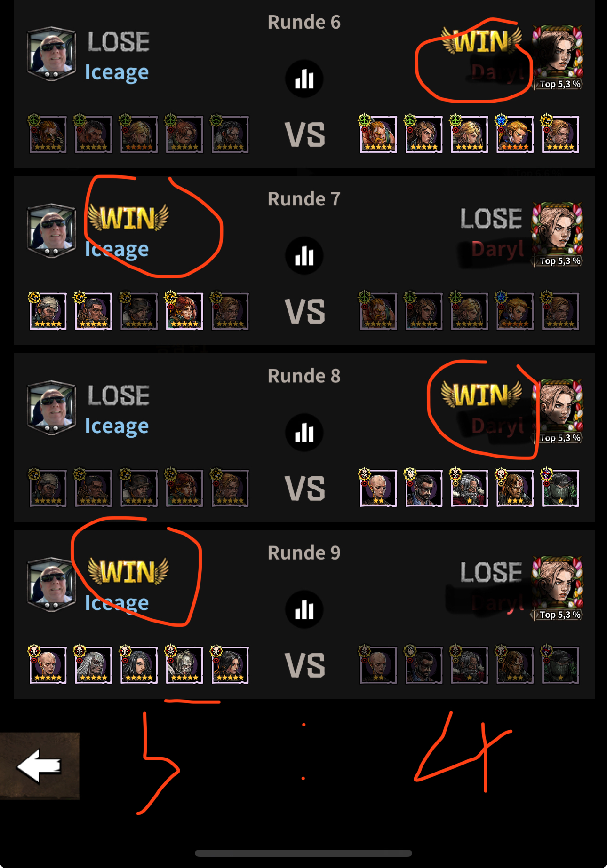The image size is (607, 868).
Task: Tap the zombie-faced hero in Iceage's Runde 9 team
Action: 184,664
